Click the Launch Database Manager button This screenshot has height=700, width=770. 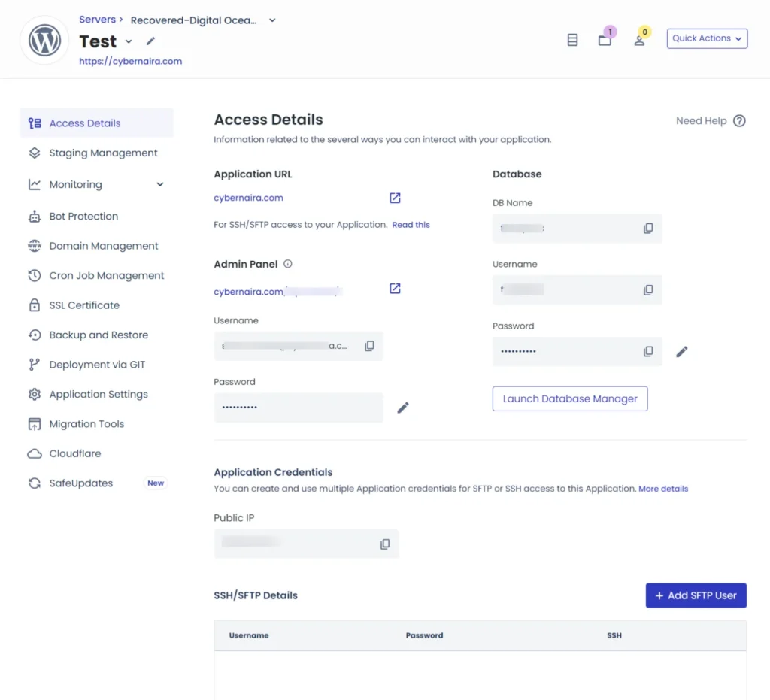(x=569, y=398)
